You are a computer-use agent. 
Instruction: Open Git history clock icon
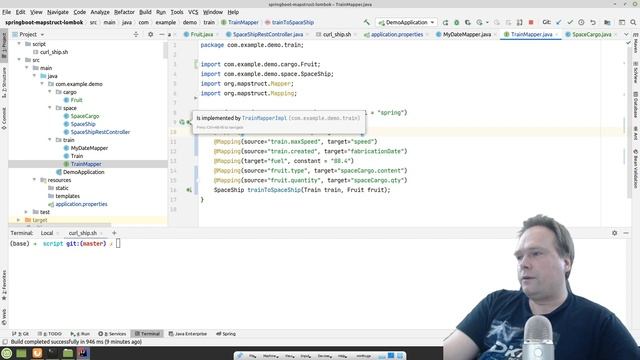pos(581,22)
